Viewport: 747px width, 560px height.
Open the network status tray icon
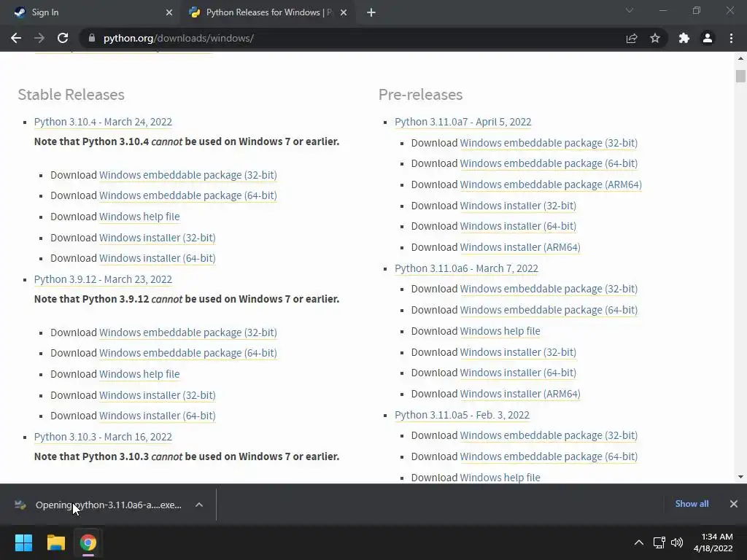point(659,542)
